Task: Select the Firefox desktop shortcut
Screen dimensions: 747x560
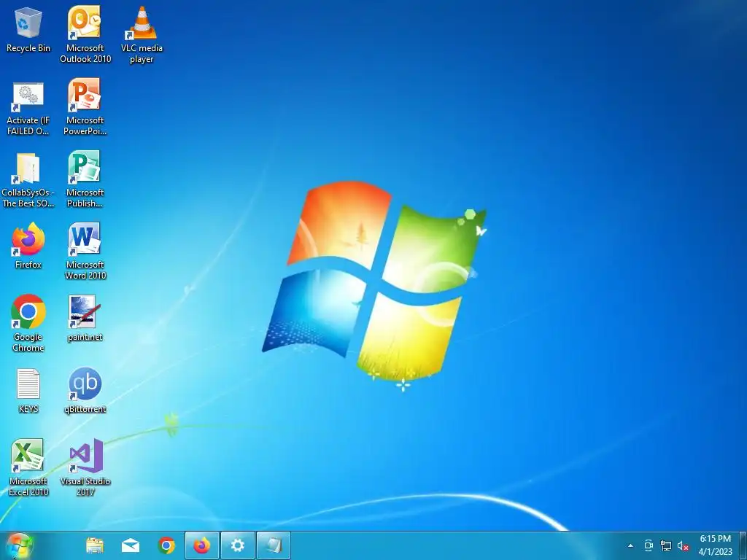Action: pos(28,246)
